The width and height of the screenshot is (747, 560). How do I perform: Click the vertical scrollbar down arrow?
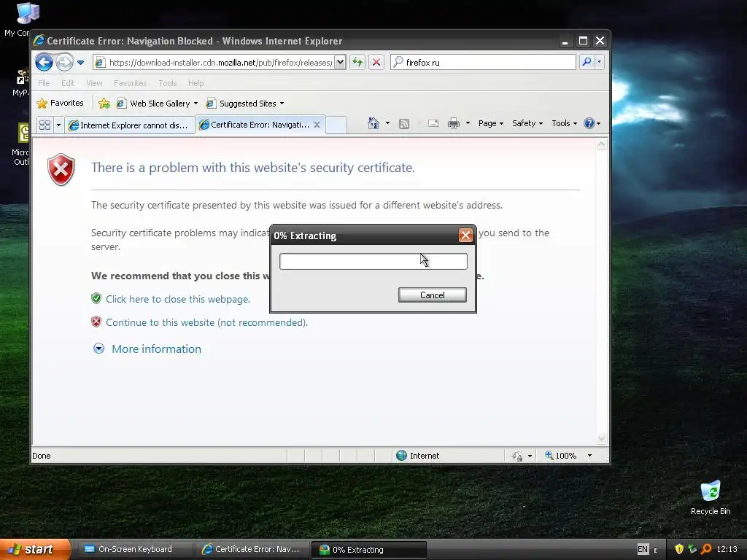602,438
